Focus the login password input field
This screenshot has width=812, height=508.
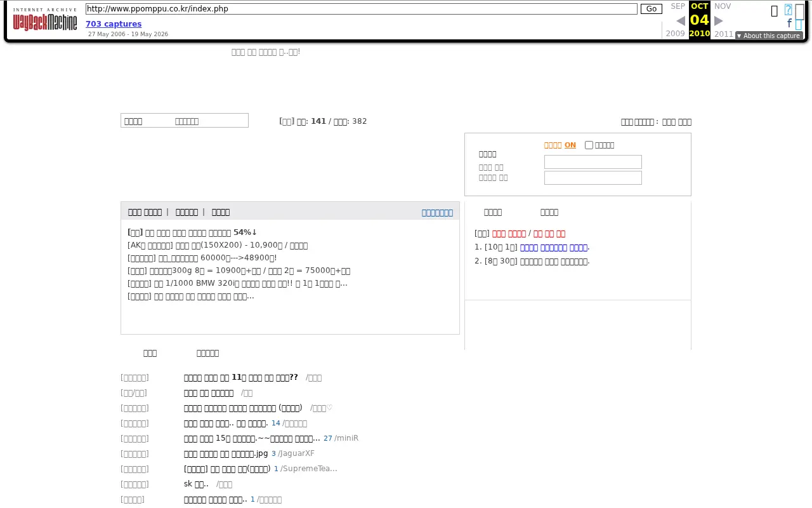(x=593, y=178)
